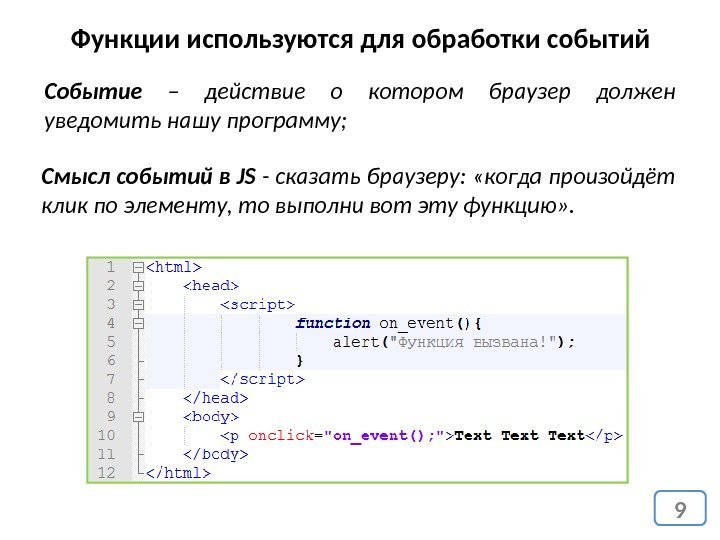Click 'Text Text Text' paragraph content
Image resolution: width=720 pixels, height=540 pixels.
tap(519, 435)
